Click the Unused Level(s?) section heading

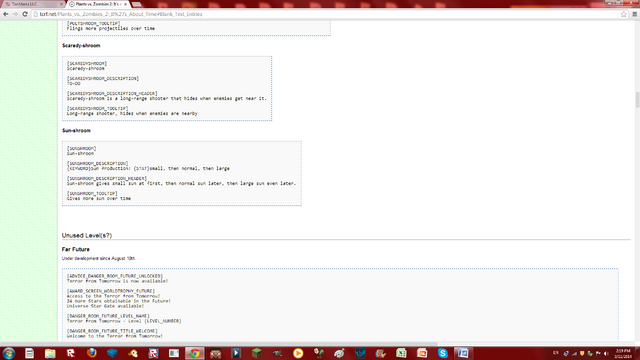[87, 236]
